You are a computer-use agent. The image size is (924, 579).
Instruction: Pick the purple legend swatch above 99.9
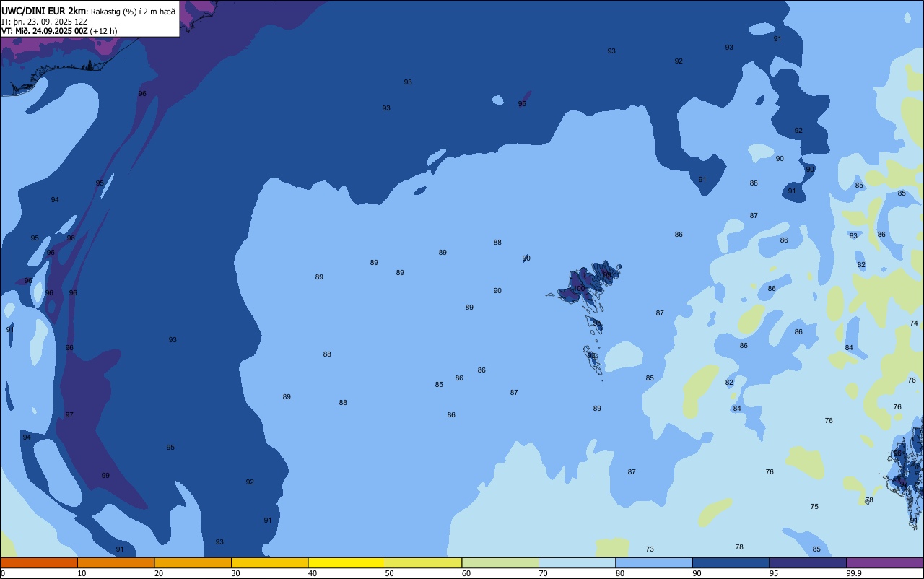pyautogui.click(x=884, y=562)
